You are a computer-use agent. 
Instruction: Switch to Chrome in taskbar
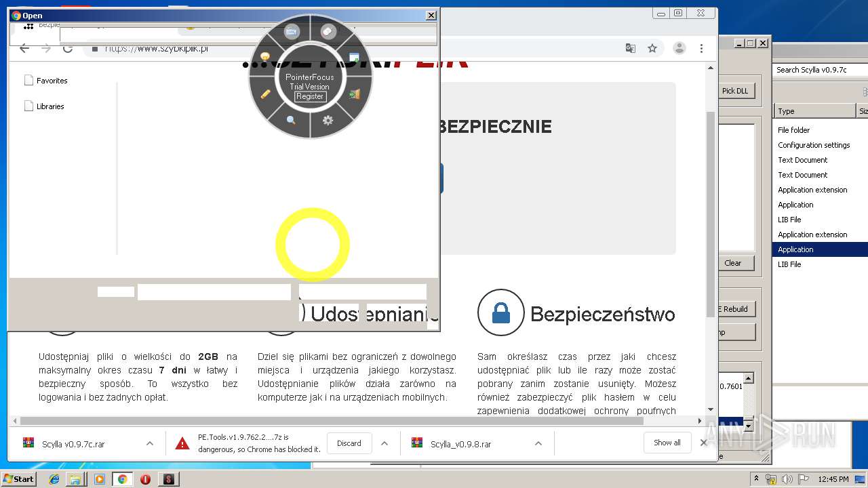click(x=122, y=479)
